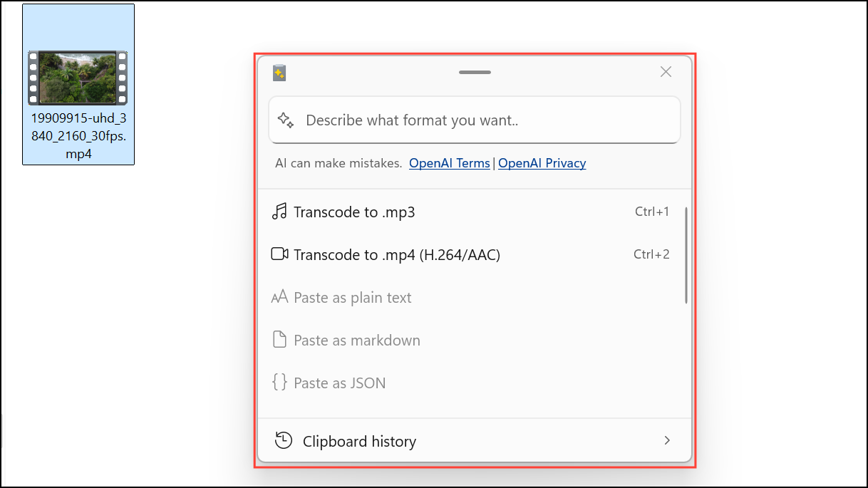Open the OpenAI Privacy link
This screenshot has height=488, width=868.
542,163
